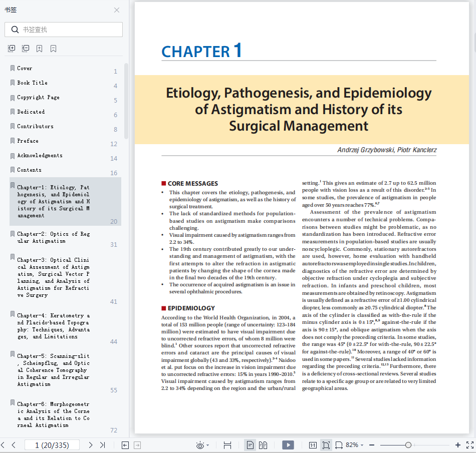Start slideshow playback
This screenshot has height=453, width=476.
pos(288,445)
